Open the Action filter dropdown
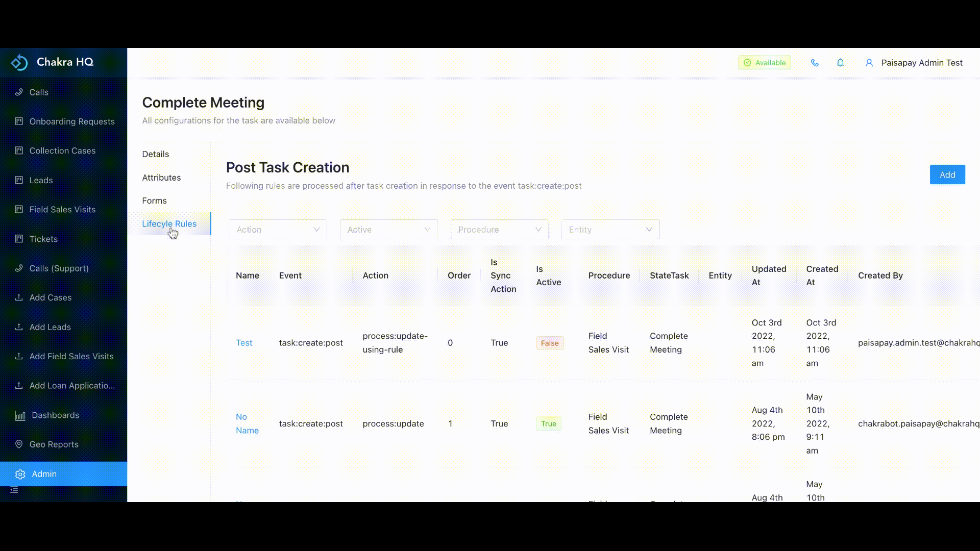980x551 pixels. pos(278,230)
